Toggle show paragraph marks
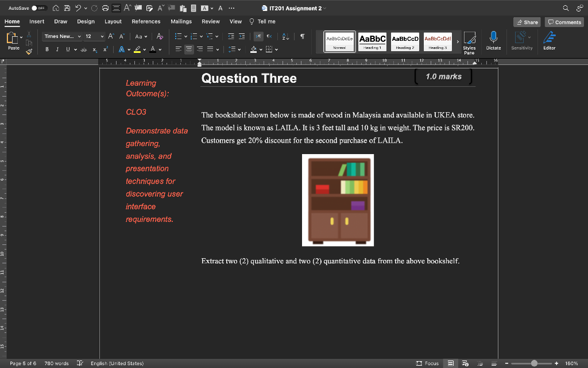The height and width of the screenshot is (368, 588). pyautogui.click(x=301, y=36)
